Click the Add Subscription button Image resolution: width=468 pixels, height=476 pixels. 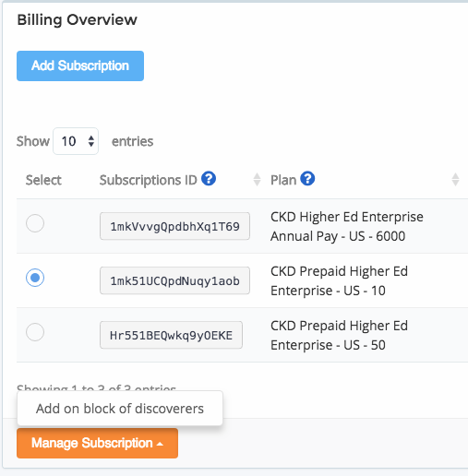pos(80,65)
